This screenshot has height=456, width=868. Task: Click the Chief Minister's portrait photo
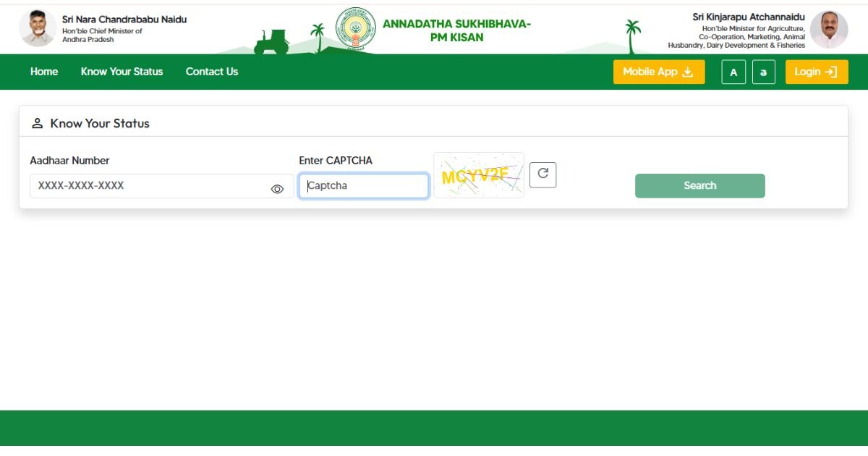tap(38, 29)
